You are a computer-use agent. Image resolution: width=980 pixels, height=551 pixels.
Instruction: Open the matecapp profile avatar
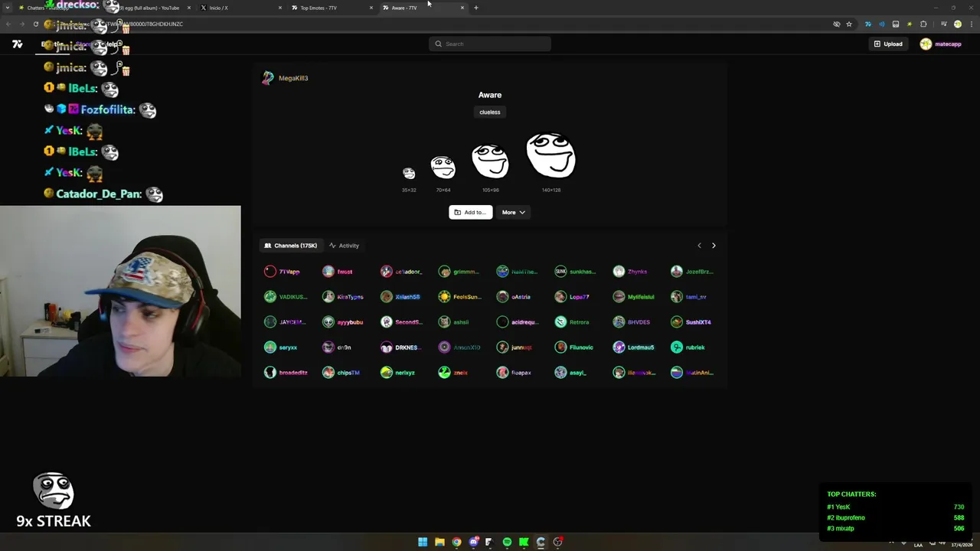[926, 44]
